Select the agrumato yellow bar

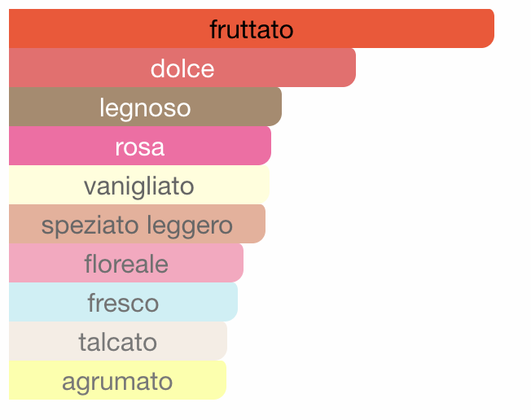[x=117, y=380]
